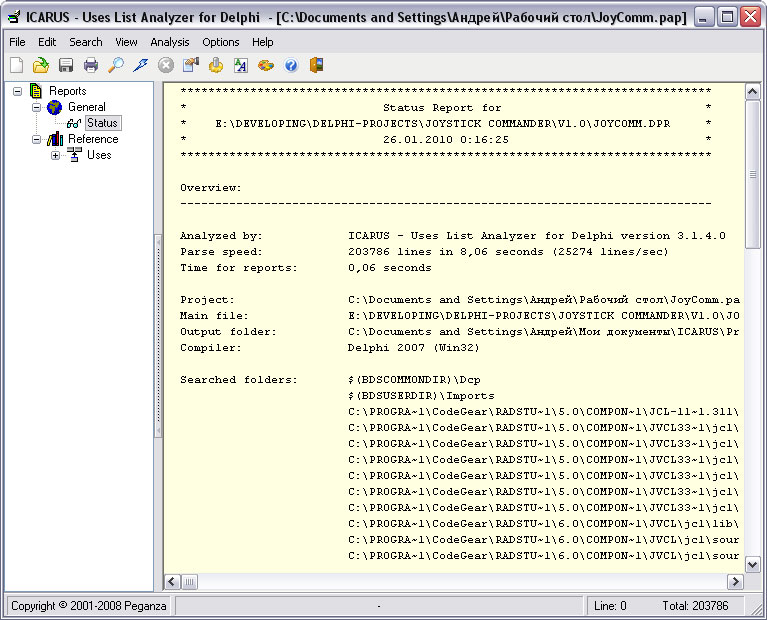Viewport: 767px width, 620px height.
Task: Click 'Line: 0' in status bar
Action: [x=610, y=606]
